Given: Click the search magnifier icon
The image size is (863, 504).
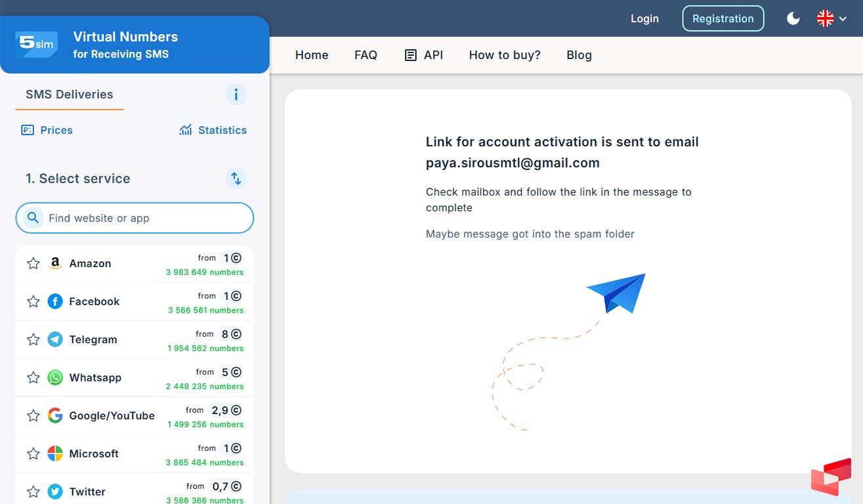Looking at the screenshot, I should [x=33, y=218].
